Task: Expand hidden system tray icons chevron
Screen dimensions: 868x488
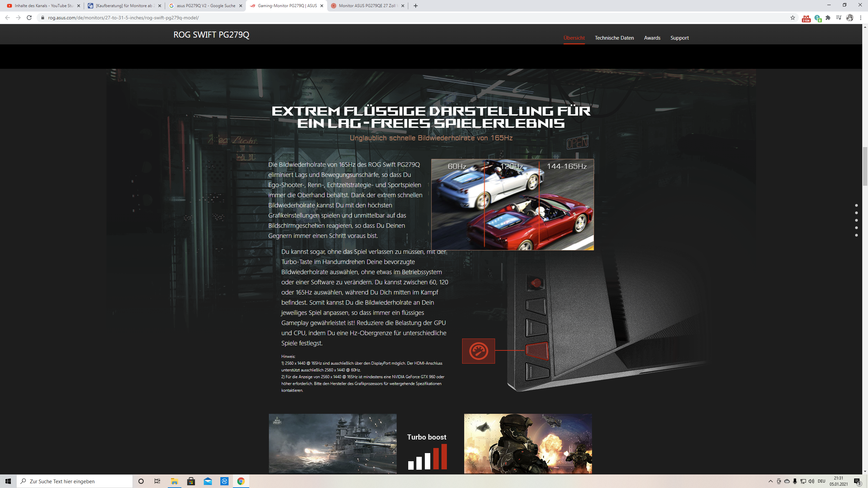Action: [770, 481]
